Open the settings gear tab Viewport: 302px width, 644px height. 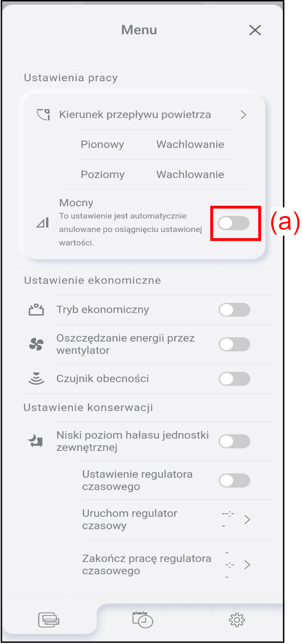click(x=237, y=620)
